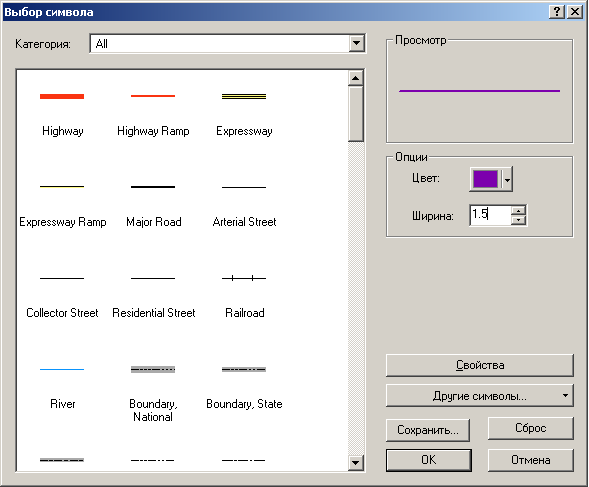Select the Arterial Street symbol
The width and height of the screenshot is (589, 487).
[244, 204]
